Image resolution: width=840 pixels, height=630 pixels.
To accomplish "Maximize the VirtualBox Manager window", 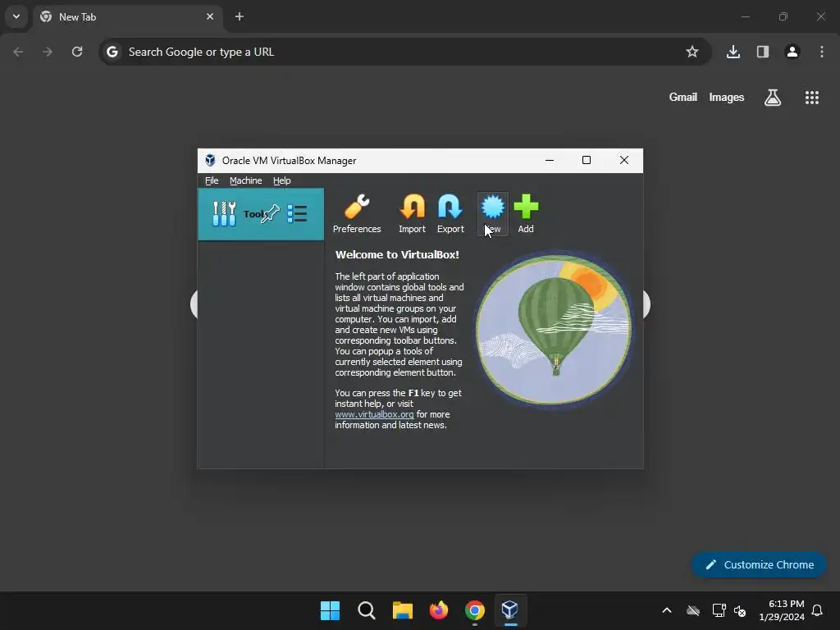I will pyautogui.click(x=587, y=160).
